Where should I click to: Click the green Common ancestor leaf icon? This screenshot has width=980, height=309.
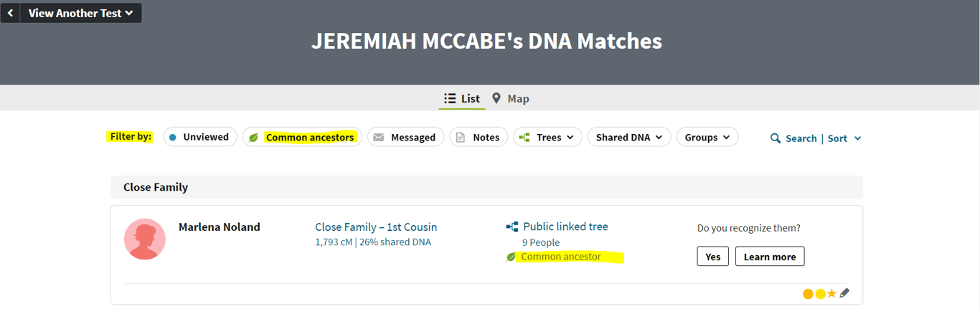511,257
